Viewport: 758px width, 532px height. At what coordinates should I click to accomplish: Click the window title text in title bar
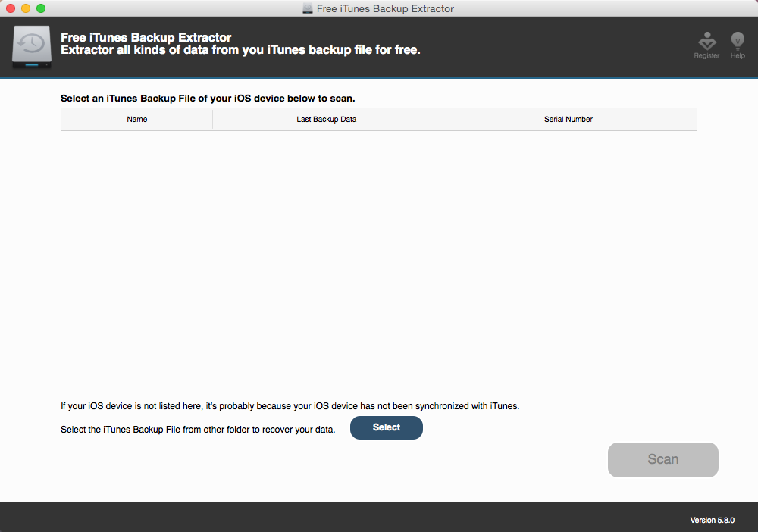pos(385,9)
